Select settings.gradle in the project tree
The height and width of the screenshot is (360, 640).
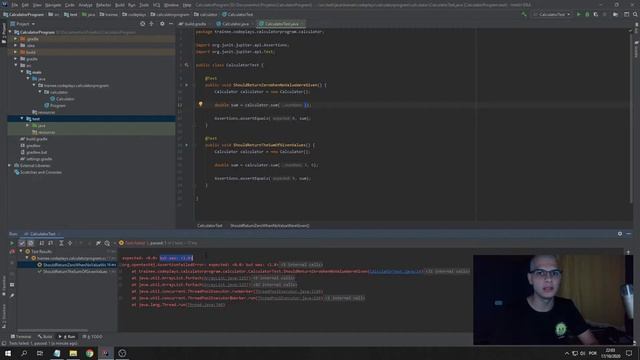click(36, 159)
